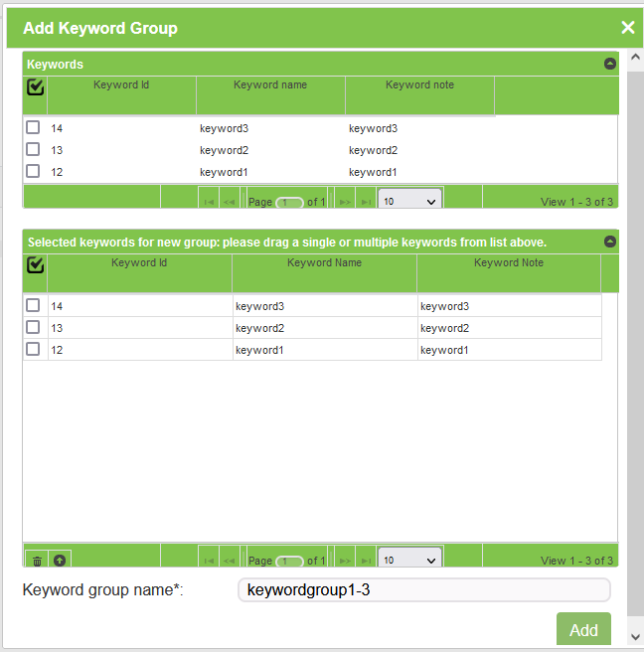
Task: Open rows-per-page dropdown in selected keywords pager
Action: (409, 561)
